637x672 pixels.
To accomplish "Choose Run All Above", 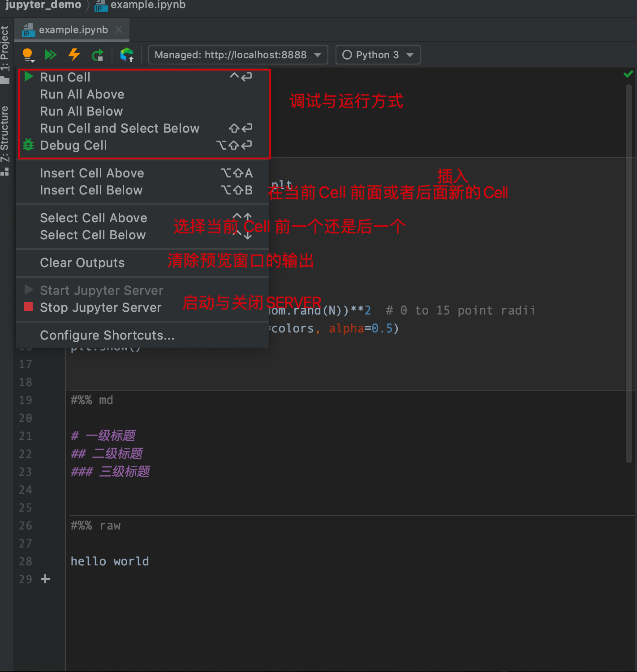I will pyautogui.click(x=142, y=94).
